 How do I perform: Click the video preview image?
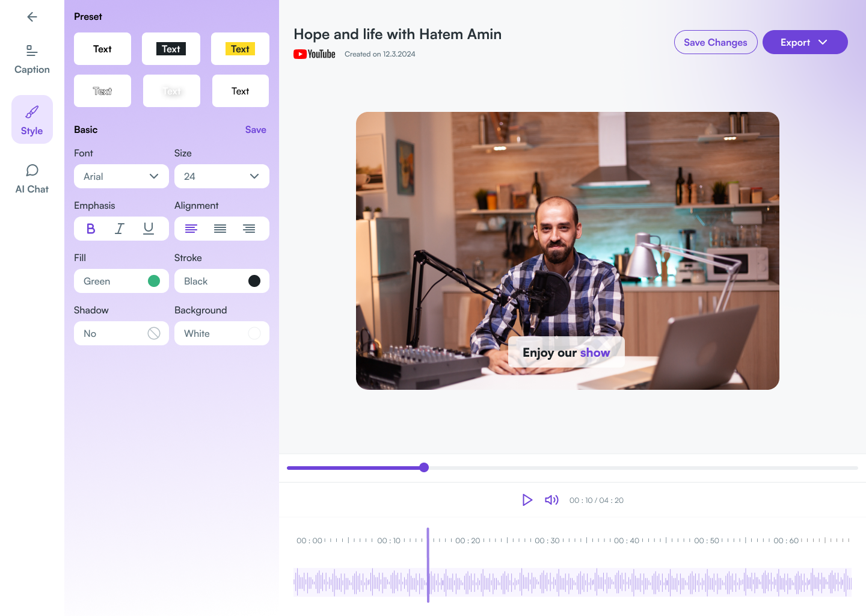(568, 251)
